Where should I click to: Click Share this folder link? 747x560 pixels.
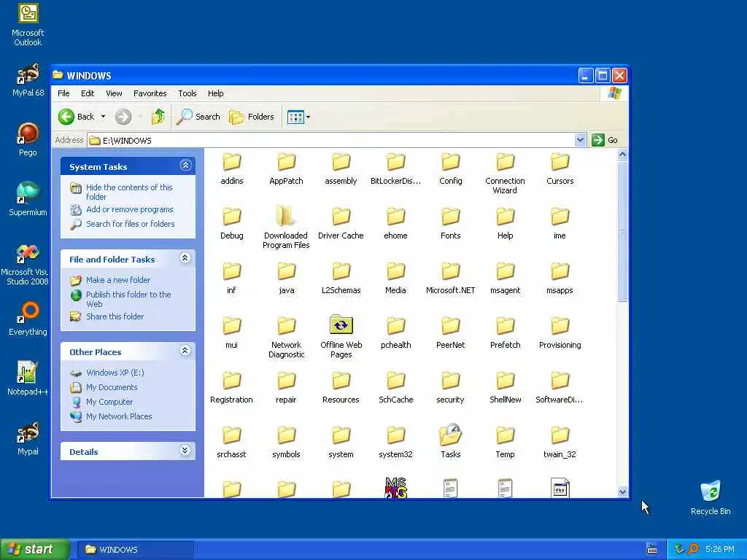pos(115,316)
